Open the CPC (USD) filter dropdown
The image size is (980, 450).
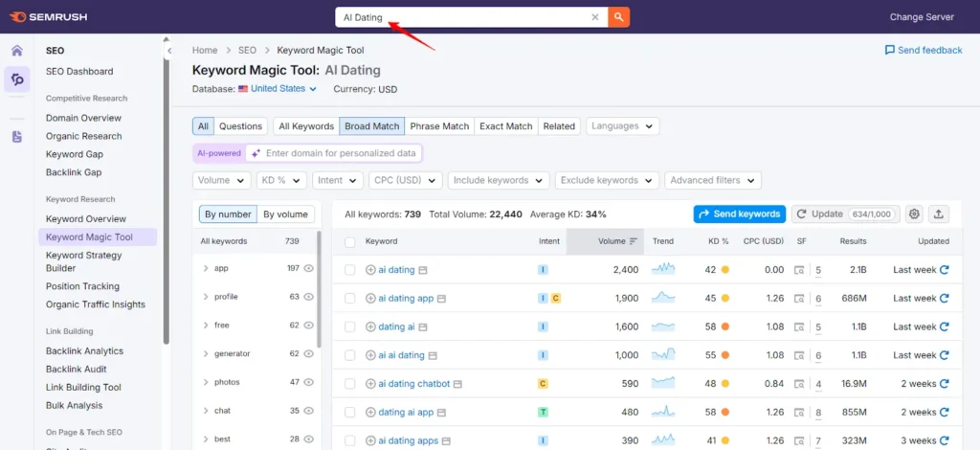[405, 180]
